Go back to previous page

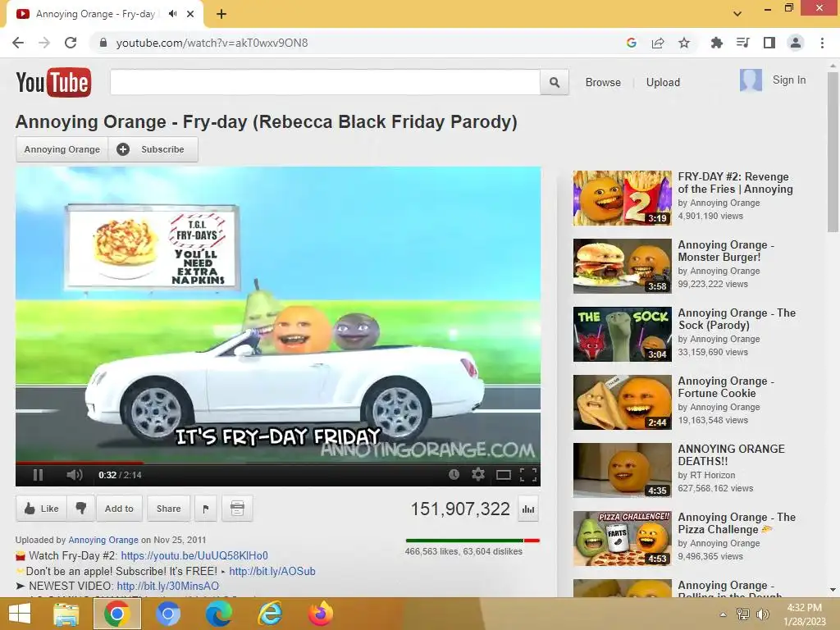(18, 43)
